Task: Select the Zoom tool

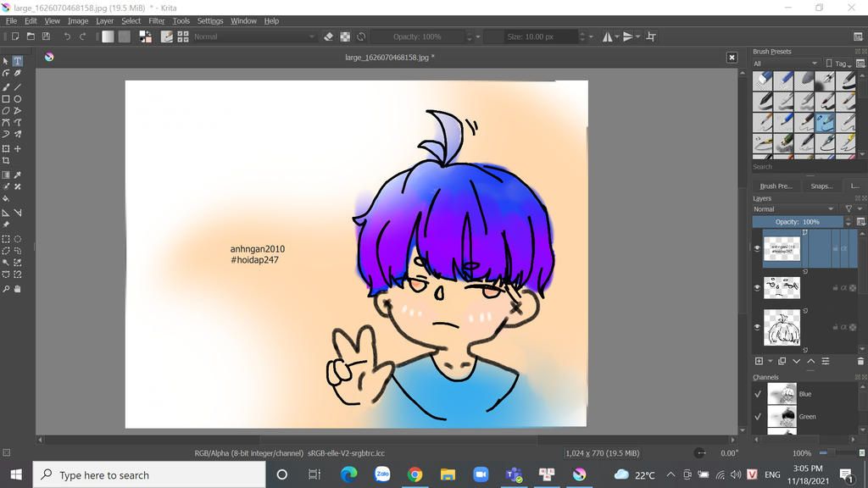Action: click(x=6, y=289)
